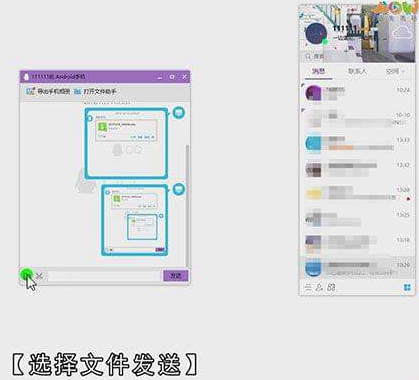The image size is (419, 380).
Task: Open the highlighted conversation timed 10:26
Action: tap(357, 268)
